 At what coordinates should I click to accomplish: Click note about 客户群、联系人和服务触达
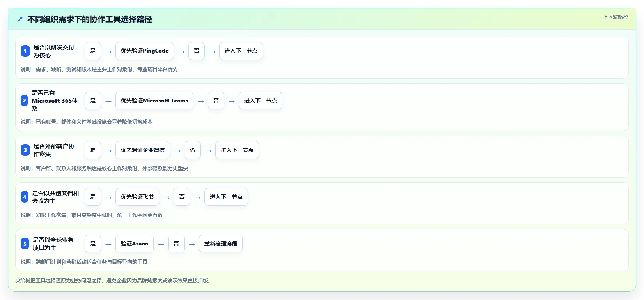pos(104,168)
